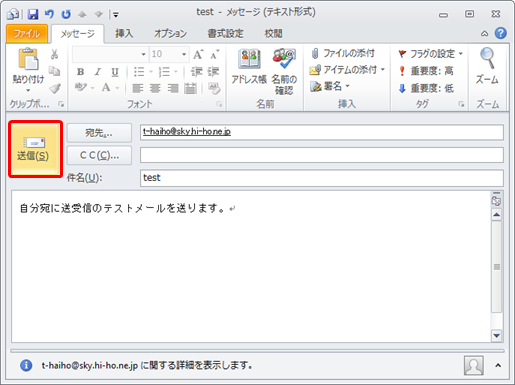
Task: Align text left
Action: click(138, 88)
